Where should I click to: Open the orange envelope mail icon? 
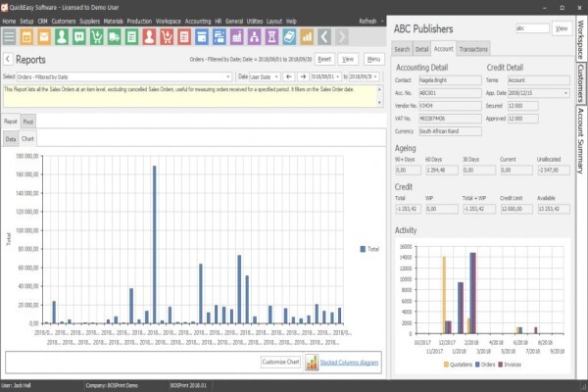pyautogui.click(x=44, y=37)
